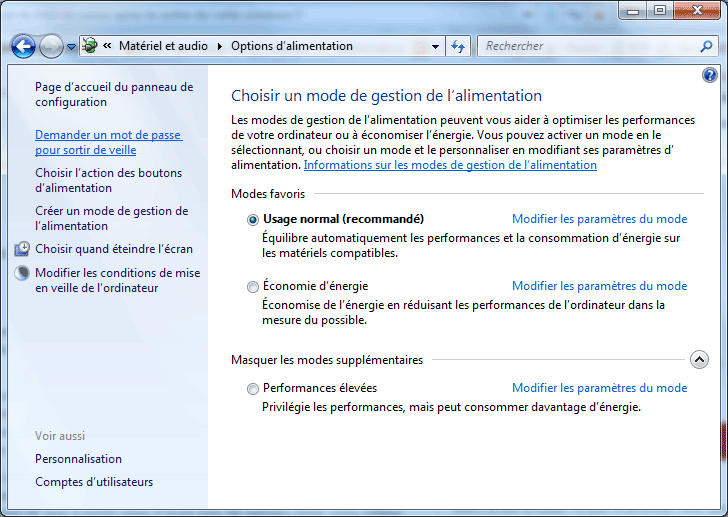Click the moon sleep icon in sidebar
The height and width of the screenshot is (517, 728).
(x=22, y=273)
